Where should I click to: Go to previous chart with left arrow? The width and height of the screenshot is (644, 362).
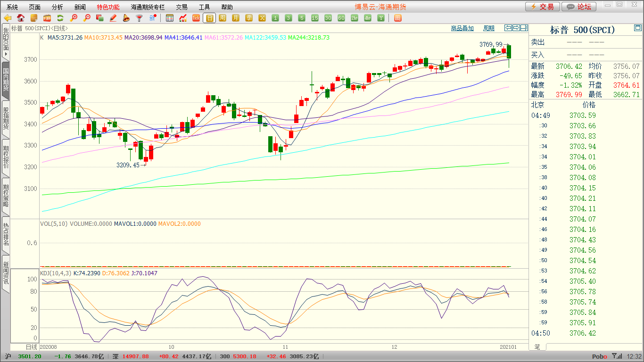(508, 28)
